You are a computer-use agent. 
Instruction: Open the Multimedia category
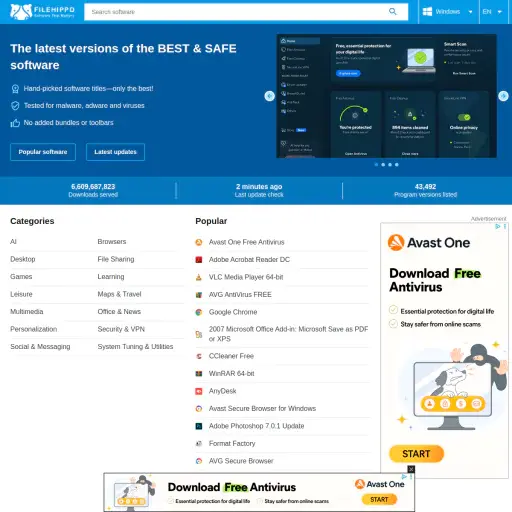point(27,312)
